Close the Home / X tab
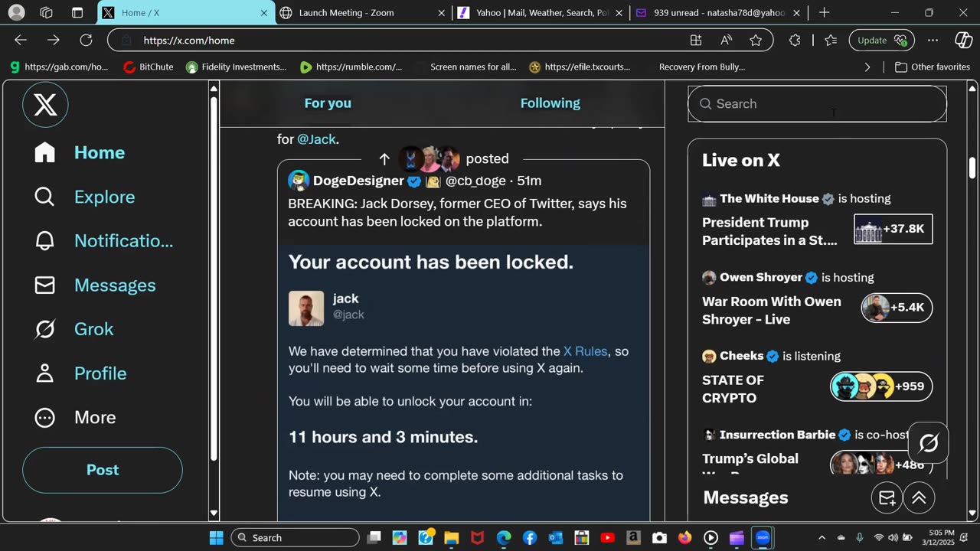This screenshot has width=980, height=551. [263, 13]
